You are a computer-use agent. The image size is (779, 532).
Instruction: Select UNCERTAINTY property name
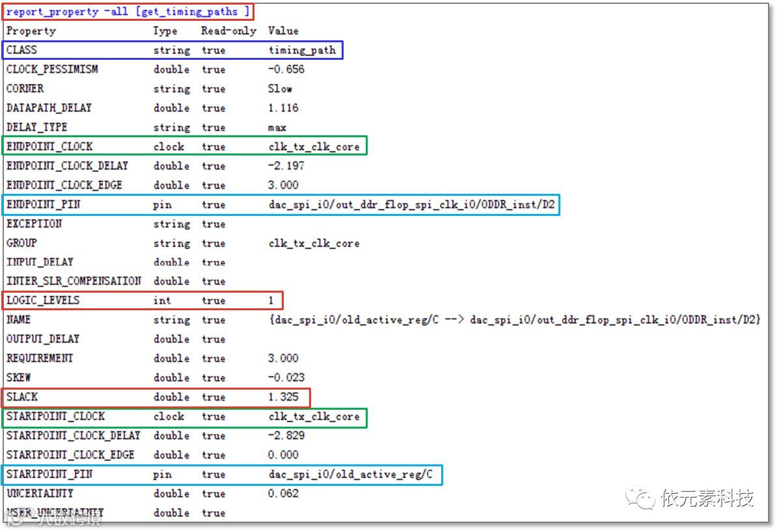point(40,493)
